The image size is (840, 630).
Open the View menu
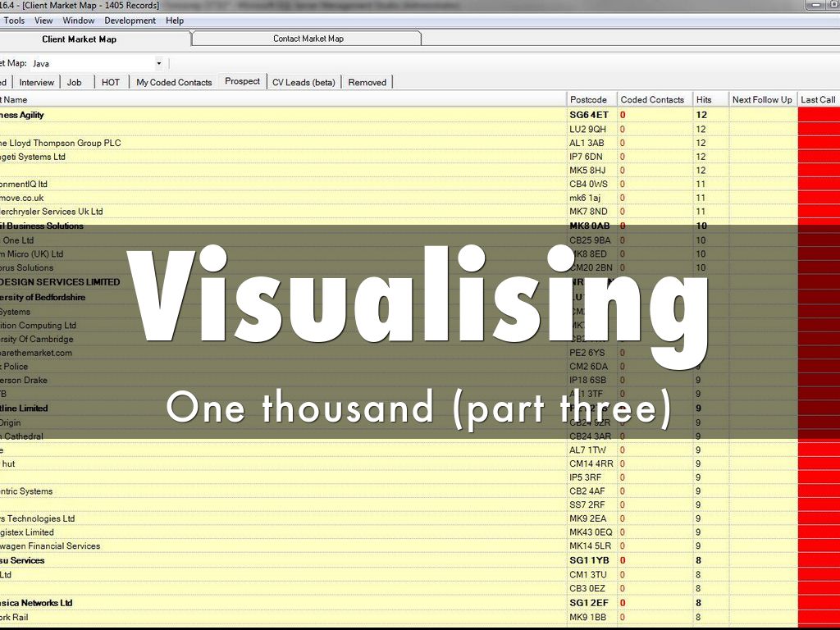(x=43, y=21)
